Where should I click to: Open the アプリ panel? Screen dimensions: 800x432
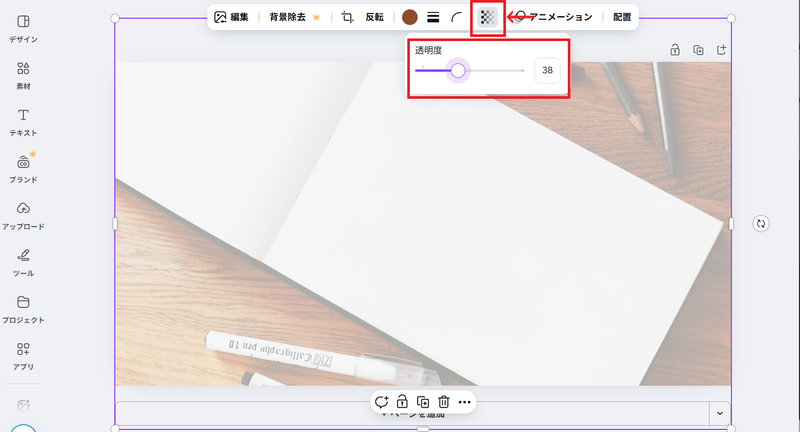pos(23,357)
